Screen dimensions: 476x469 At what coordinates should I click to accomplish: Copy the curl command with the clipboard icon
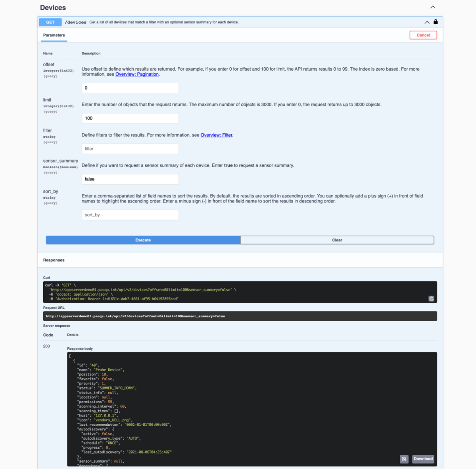(431, 298)
